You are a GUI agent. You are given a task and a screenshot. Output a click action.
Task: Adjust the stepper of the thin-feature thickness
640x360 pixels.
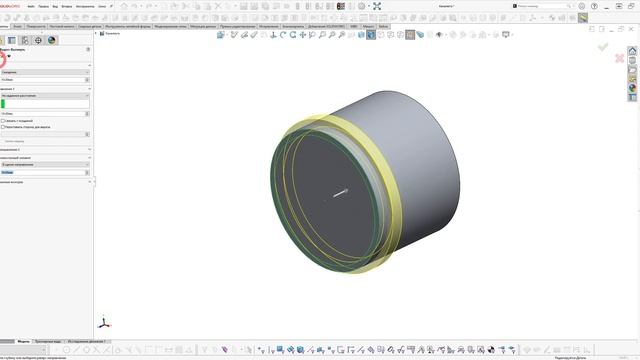pyautogui.click(x=87, y=173)
